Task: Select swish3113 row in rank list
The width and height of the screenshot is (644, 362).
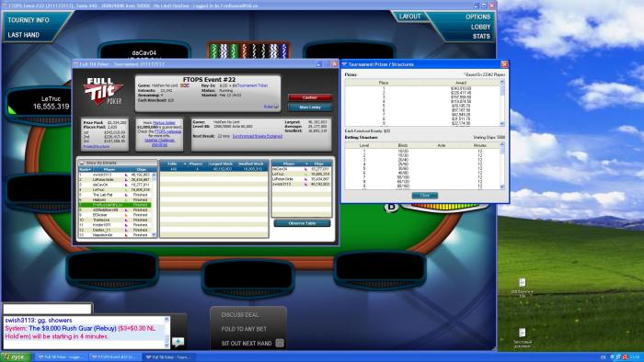Action: pos(115,175)
